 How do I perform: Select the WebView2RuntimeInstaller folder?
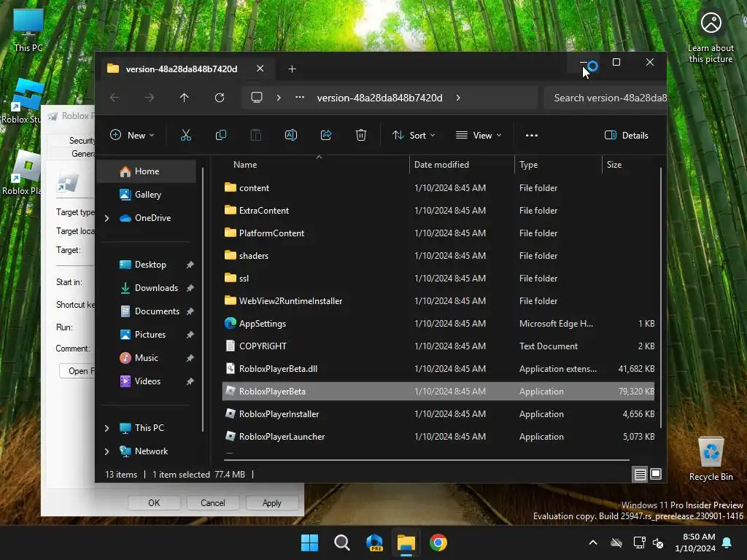pos(438,301)
